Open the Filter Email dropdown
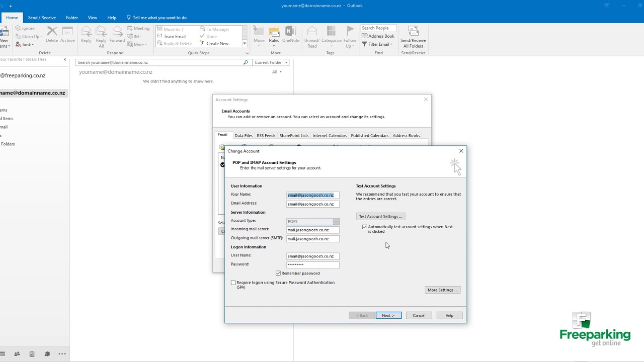 pyautogui.click(x=377, y=44)
